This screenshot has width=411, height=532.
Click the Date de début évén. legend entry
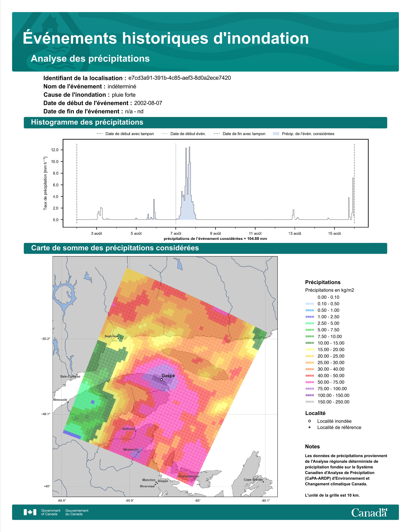pos(184,134)
